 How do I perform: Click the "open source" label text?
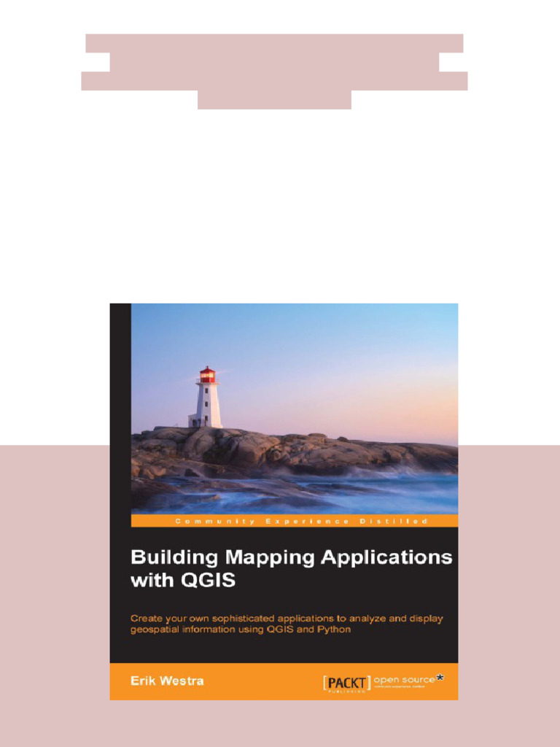click(x=404, y=679)
